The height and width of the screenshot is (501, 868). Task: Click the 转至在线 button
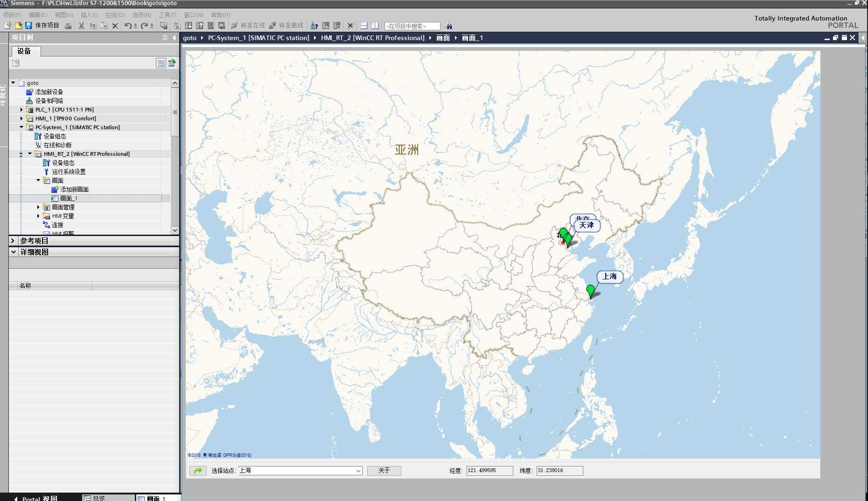(248, 26)
